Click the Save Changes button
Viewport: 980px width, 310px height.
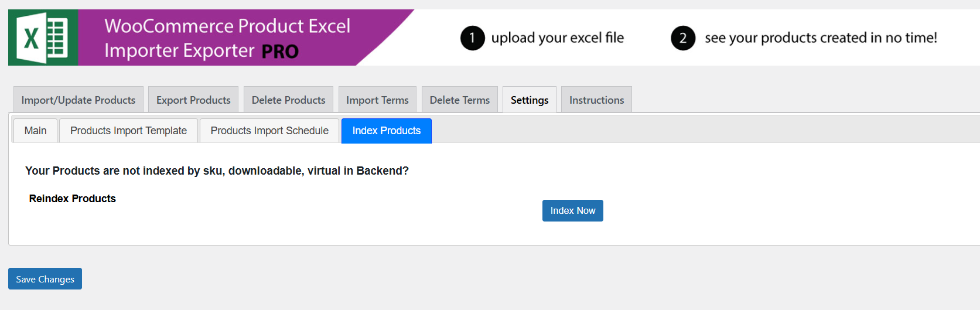[45, 279]
